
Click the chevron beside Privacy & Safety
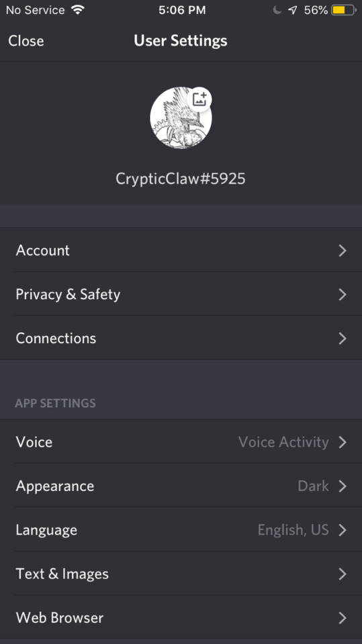point(343,294)
